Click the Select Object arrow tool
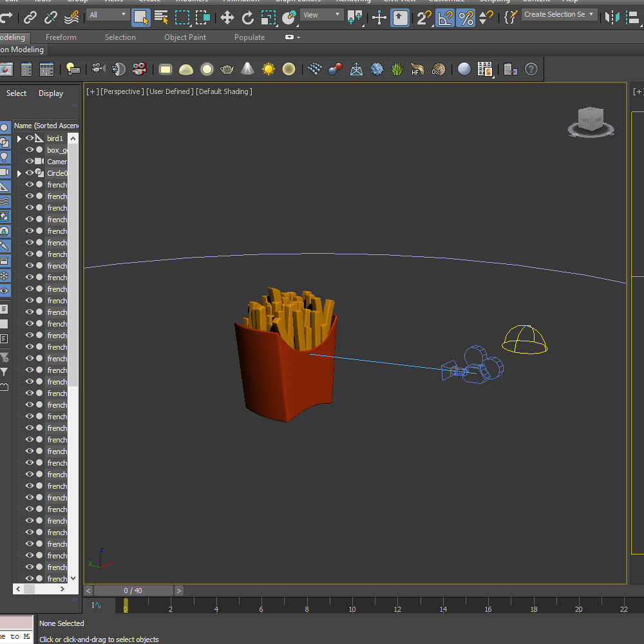Image resolution: width=644 pixels, height=644 pixels. [x=140, y=14]
